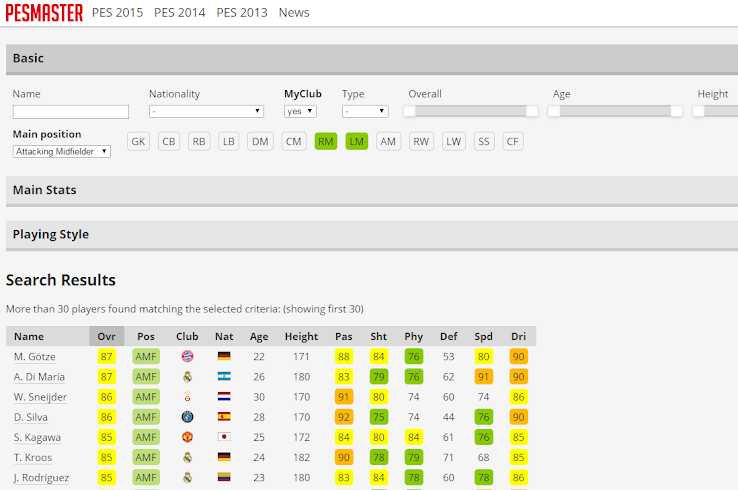Screen dimensions: 738x490
Task: Click Bayern Munich club badge for M. Götze
Action: click(187, 356)
